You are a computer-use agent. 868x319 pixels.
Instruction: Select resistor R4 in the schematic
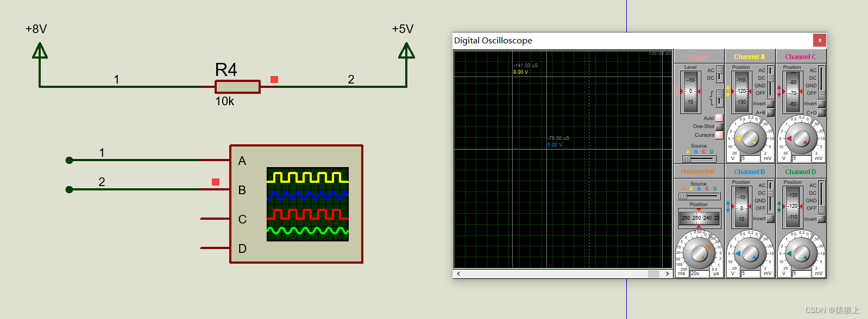pyautogui.click(x=237, y=87)
